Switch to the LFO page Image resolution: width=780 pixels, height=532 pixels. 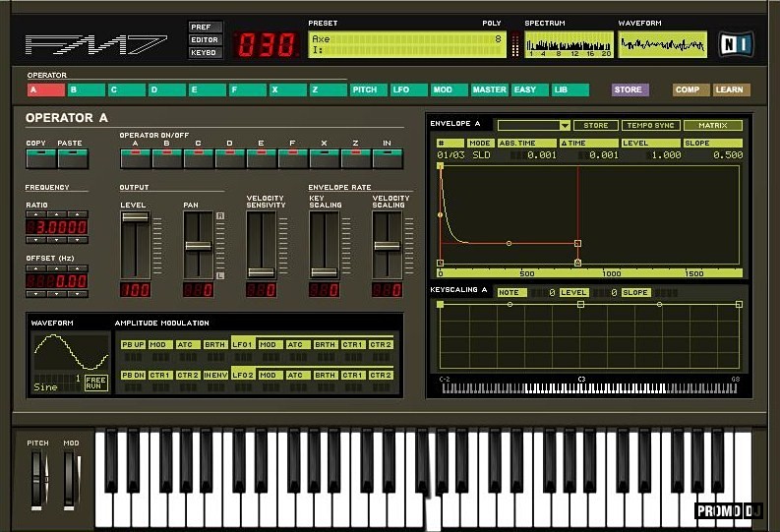[409, 90]
